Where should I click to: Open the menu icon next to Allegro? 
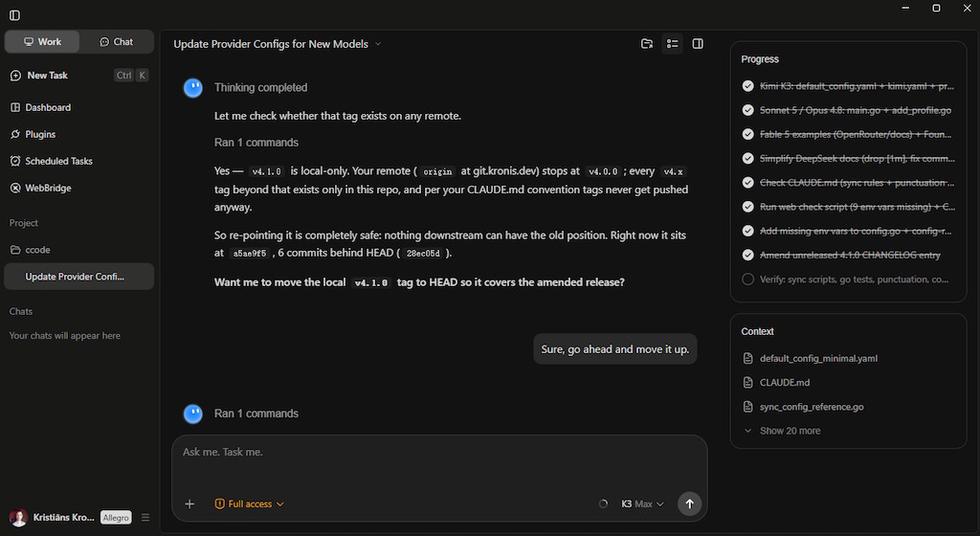tap(145, 517)
